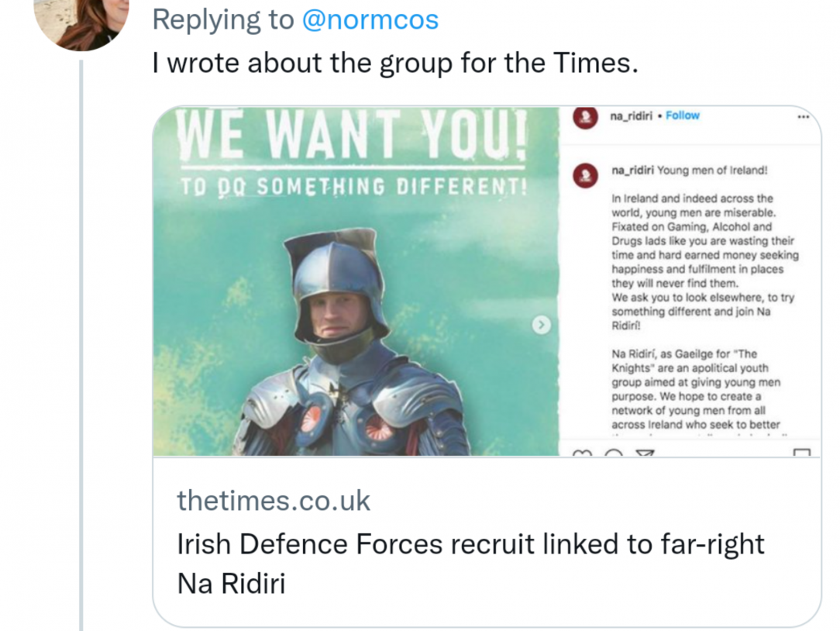Open the @normcos mention link
Screen dimensions: 840x631
370,19
